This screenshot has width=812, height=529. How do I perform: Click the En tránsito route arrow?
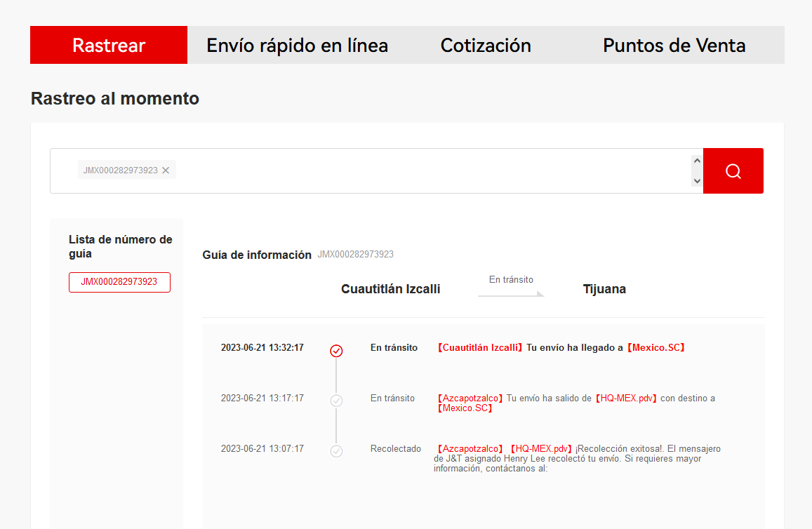click(511, 294)
